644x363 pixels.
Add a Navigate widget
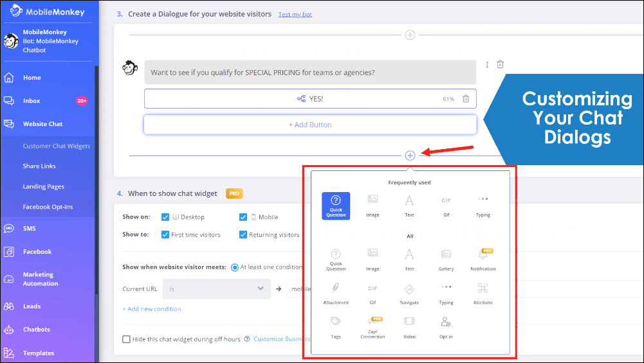pyautogui.click(x=409, y=293)
